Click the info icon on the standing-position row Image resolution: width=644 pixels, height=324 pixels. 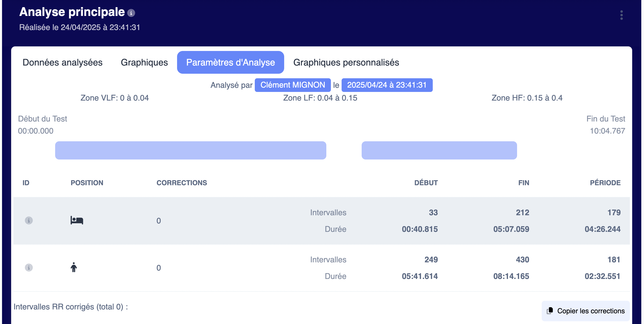coord(29,268)
